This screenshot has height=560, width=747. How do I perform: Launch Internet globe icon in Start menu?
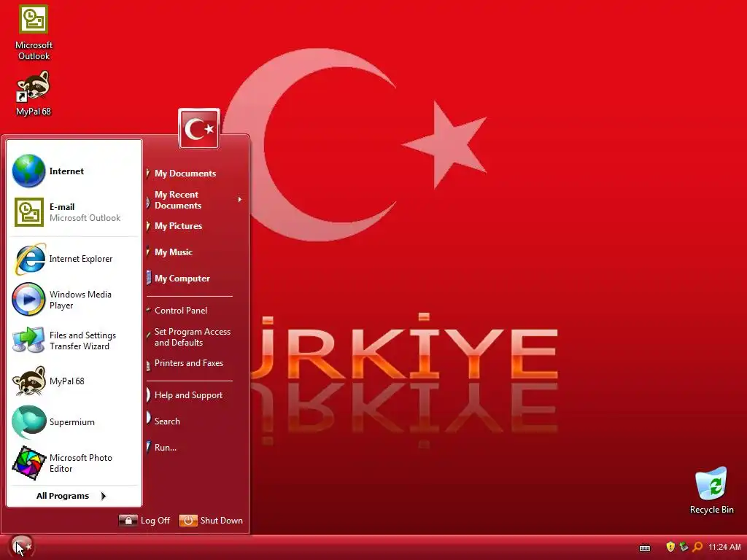pyautogui.click(x=28, y=171)
